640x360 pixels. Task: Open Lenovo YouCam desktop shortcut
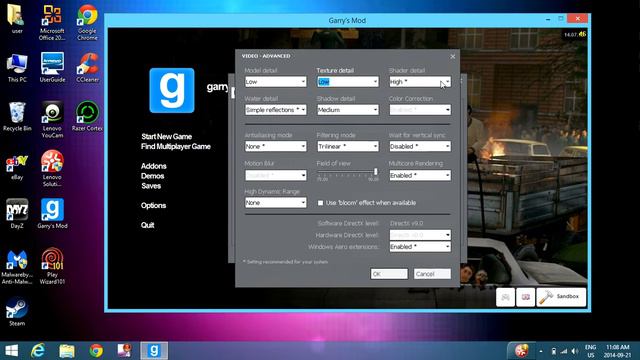52,119
